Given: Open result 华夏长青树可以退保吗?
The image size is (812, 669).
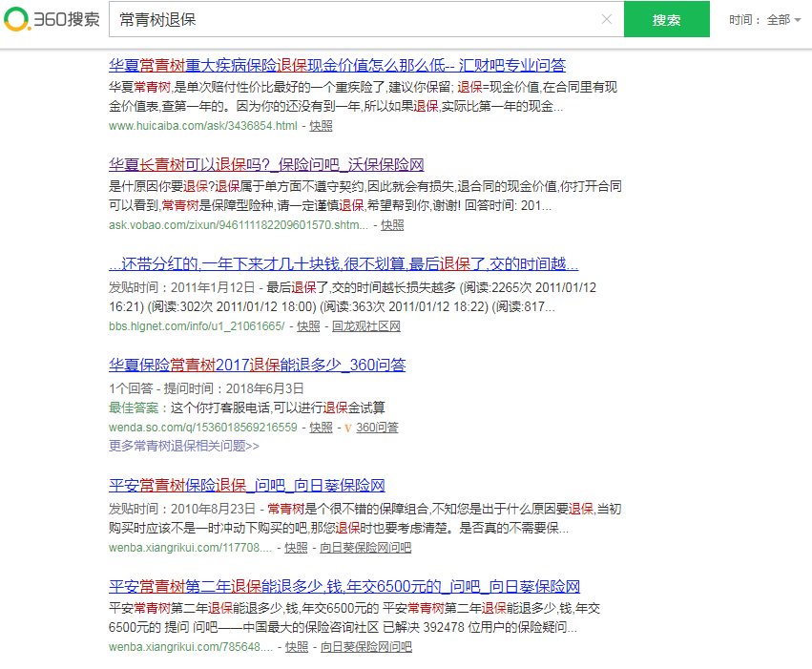Looking at the screenshot, I should click(x=266, y=165).
